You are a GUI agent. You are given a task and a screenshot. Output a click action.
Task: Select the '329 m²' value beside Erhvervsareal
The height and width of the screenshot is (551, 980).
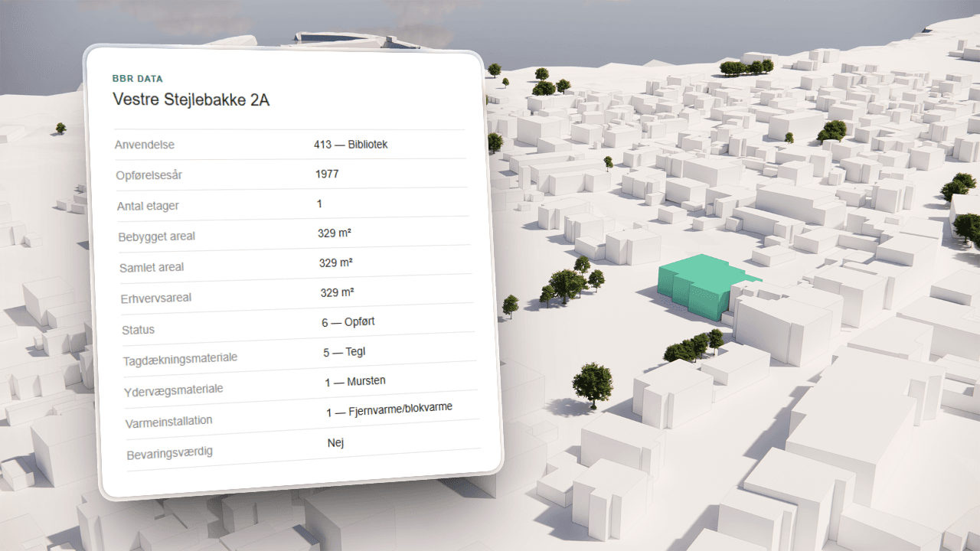click(x=338, y=292)
